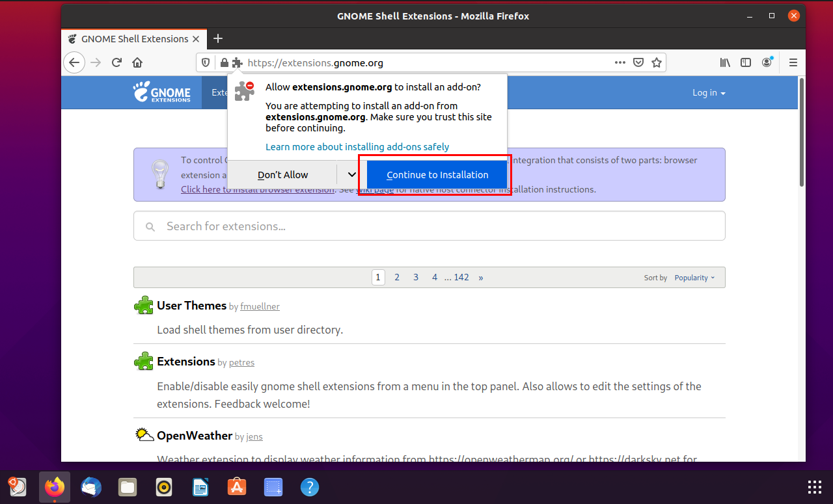Open author fmuellner's profile

(260, 306)
